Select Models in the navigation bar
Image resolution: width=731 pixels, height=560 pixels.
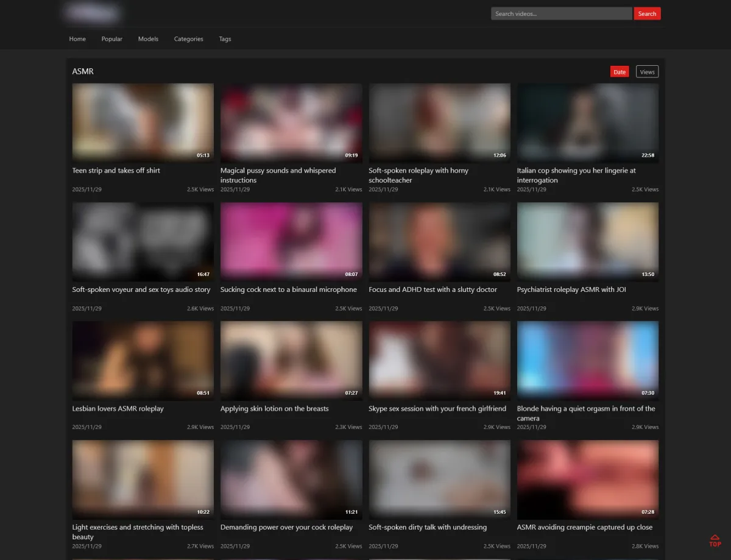(x=148, y=39)
